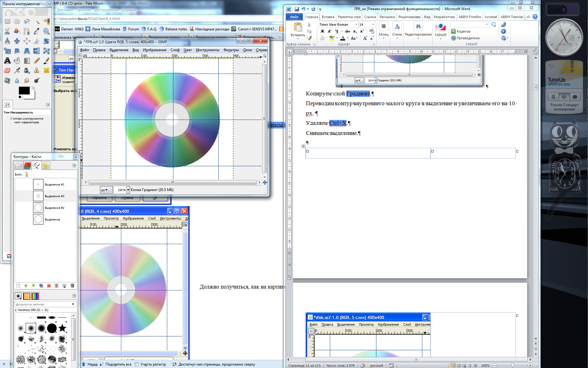The width and height of the screenshot is (588, 368).
Task: Adjust the Word zoom slider
Action: point(512,366)
